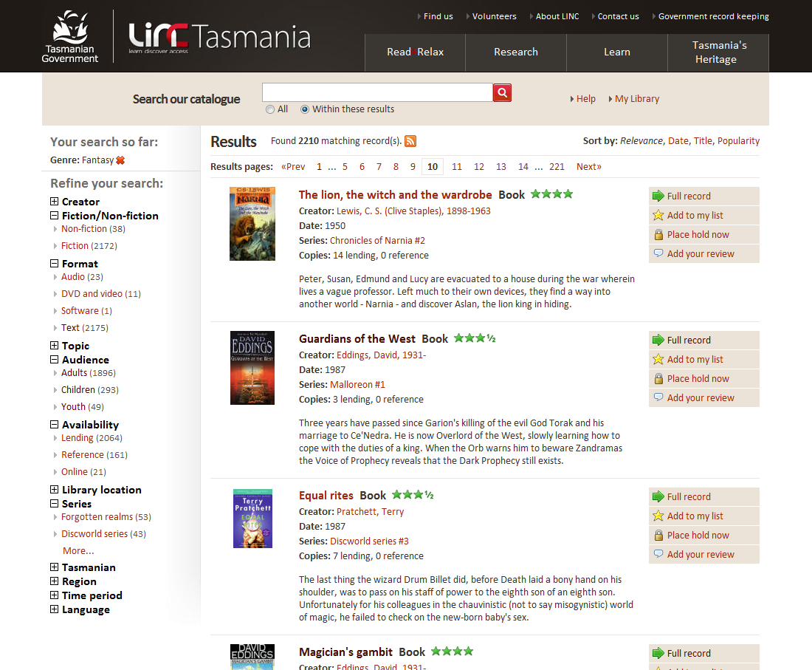Expand the Tasmanian filter section
Viewport: 812px width, 670px height.
pyautogui.click(x=55, y=567)
